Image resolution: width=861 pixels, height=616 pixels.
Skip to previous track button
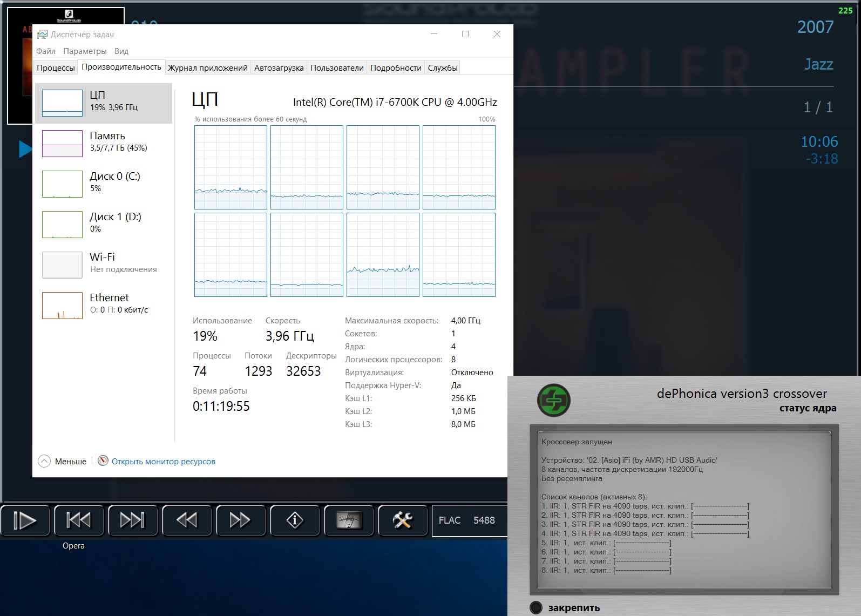pyautogui.click(x=79, y=520)
